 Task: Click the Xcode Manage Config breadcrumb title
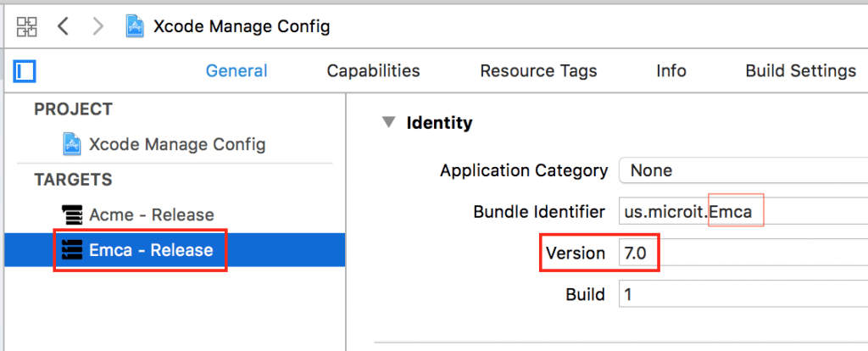[x=242, y=26]
